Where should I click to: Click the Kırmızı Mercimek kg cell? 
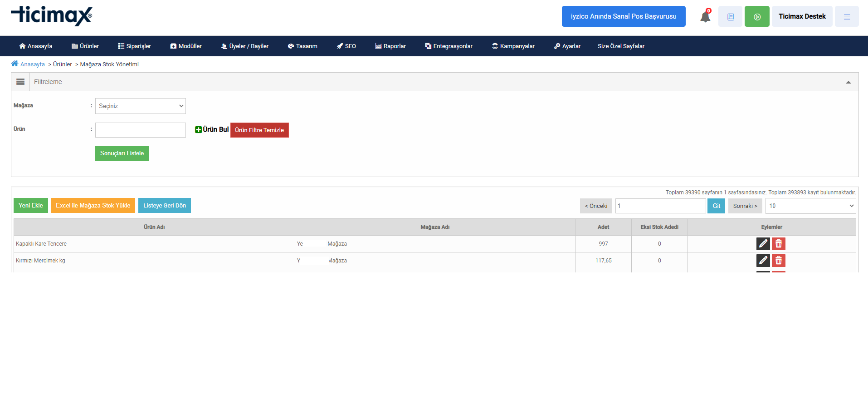coord(154,261)
